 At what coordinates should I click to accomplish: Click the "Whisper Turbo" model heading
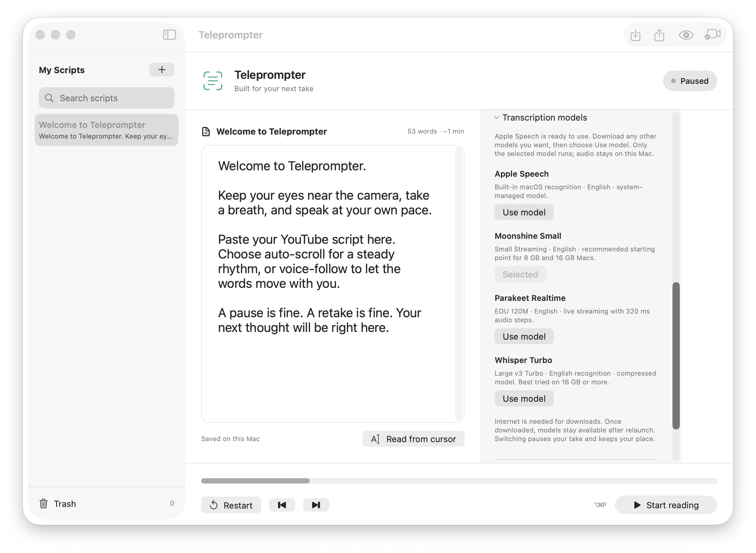(523, 360)
